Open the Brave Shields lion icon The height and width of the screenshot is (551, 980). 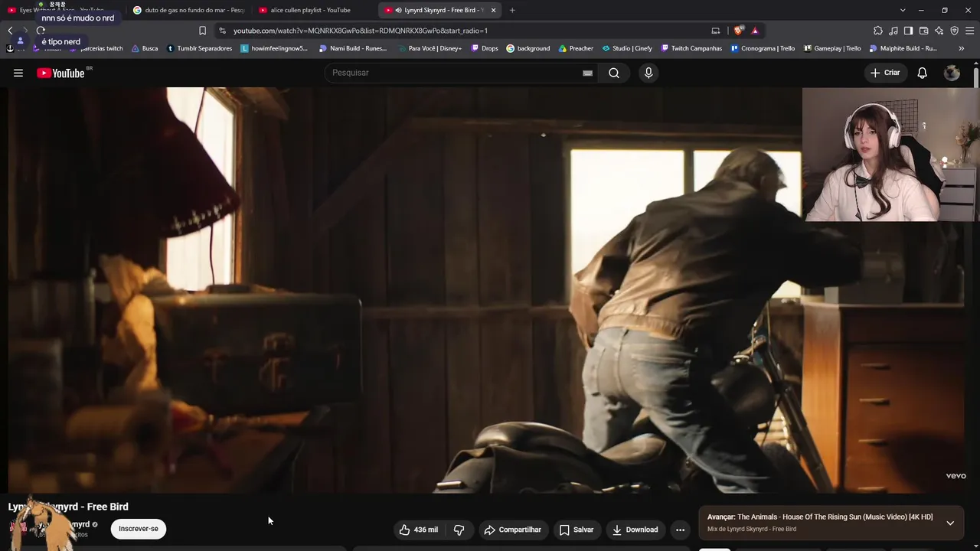coord(738,31)
